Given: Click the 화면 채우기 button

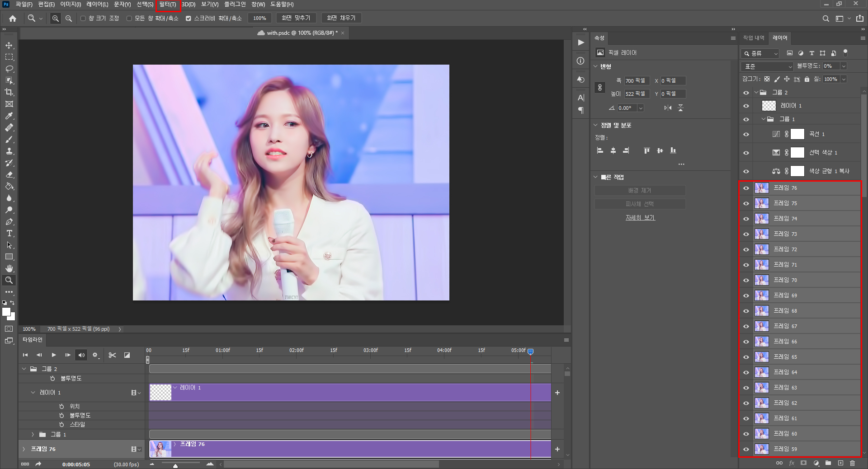Looking at the screenshot, I should (341, 18).
